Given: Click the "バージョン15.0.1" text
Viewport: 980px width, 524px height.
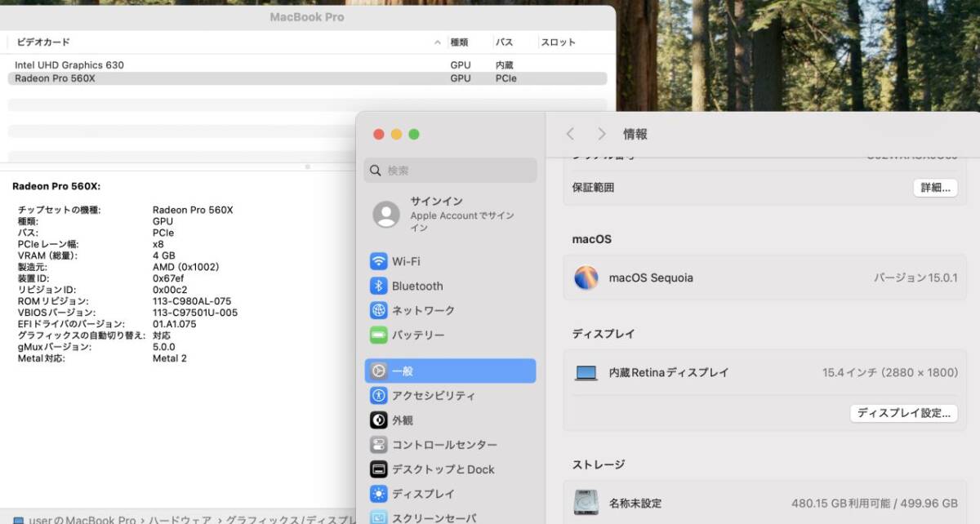Looking at the screenshot, I should tap(915, 278).
